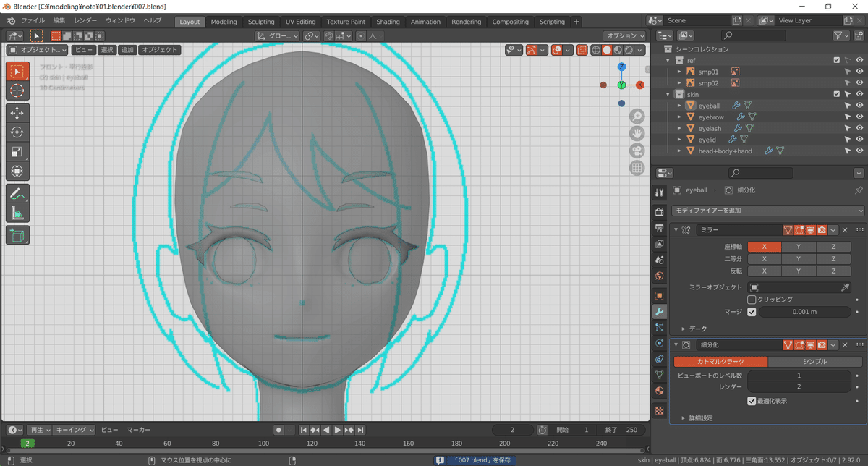The image size is (868, 466).
Task: Open the Object properties tab
Action: (659, 295)
